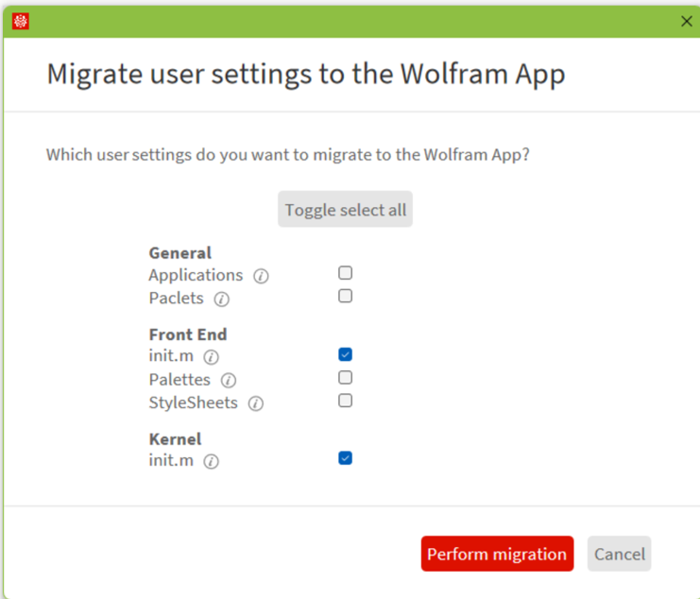Enable the Palettes checkbox

click(x=345, y=378)
